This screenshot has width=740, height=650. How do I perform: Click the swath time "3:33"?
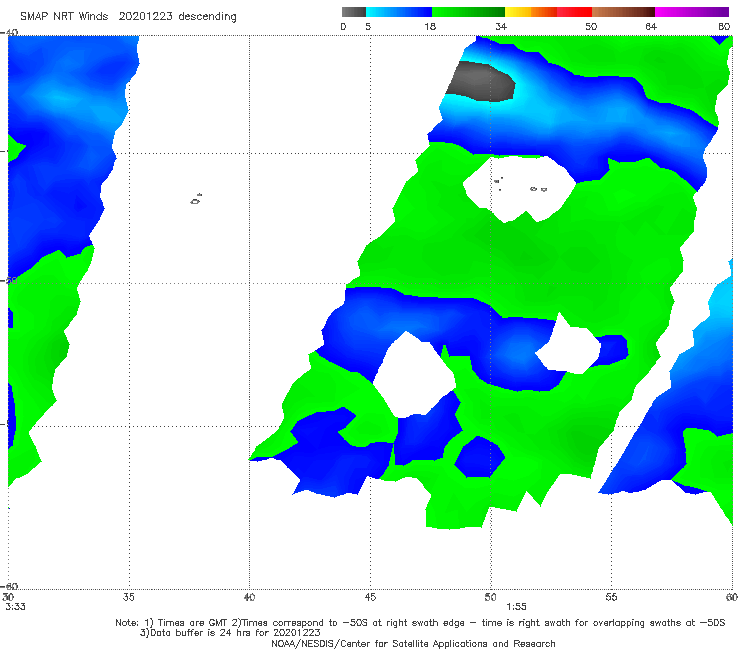click(x=16, y=607)
